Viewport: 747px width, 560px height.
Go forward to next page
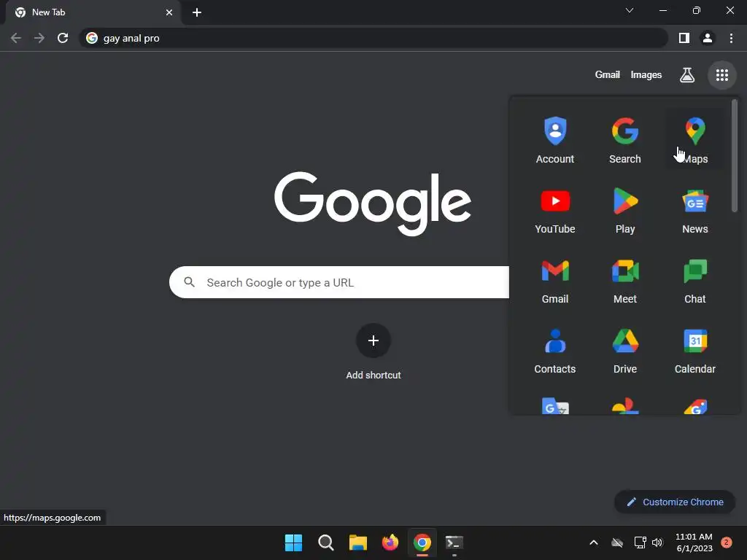point(39,38)
